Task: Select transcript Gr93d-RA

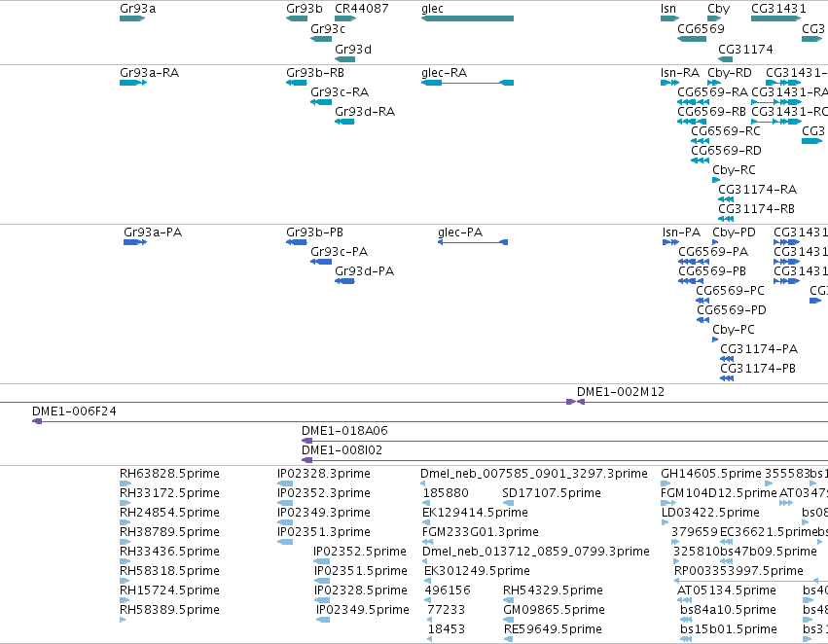Action: pos(344,122)
